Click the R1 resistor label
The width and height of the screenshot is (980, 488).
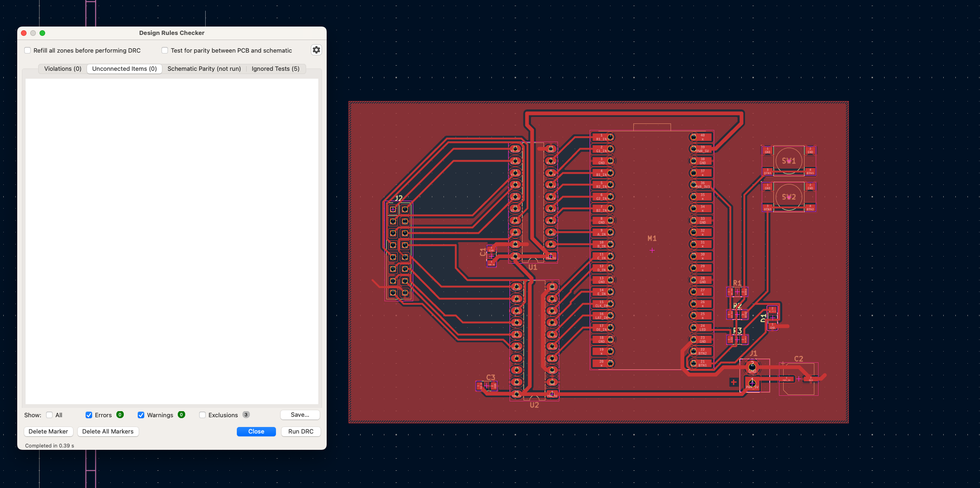click(x=737, y=283)
